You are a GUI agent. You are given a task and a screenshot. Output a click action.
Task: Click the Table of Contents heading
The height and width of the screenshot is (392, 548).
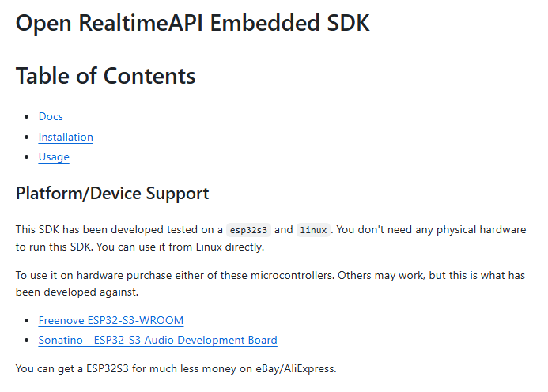coord(105,76)
